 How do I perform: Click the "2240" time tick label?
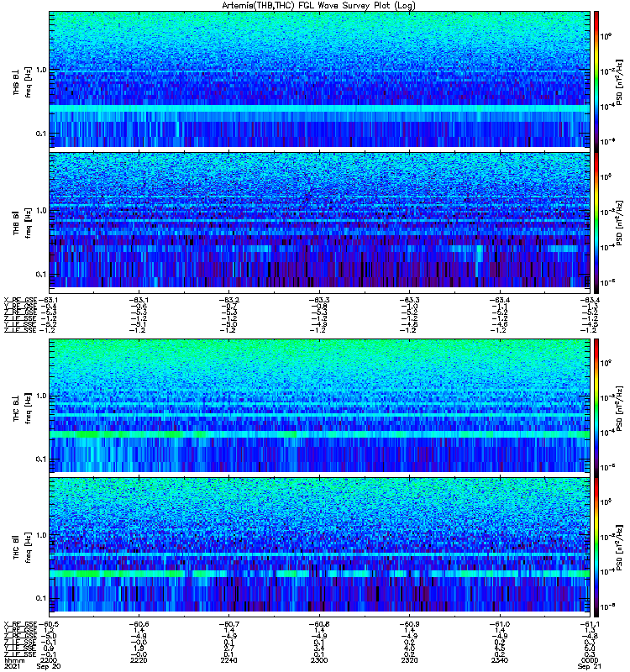tap(228, 660)
